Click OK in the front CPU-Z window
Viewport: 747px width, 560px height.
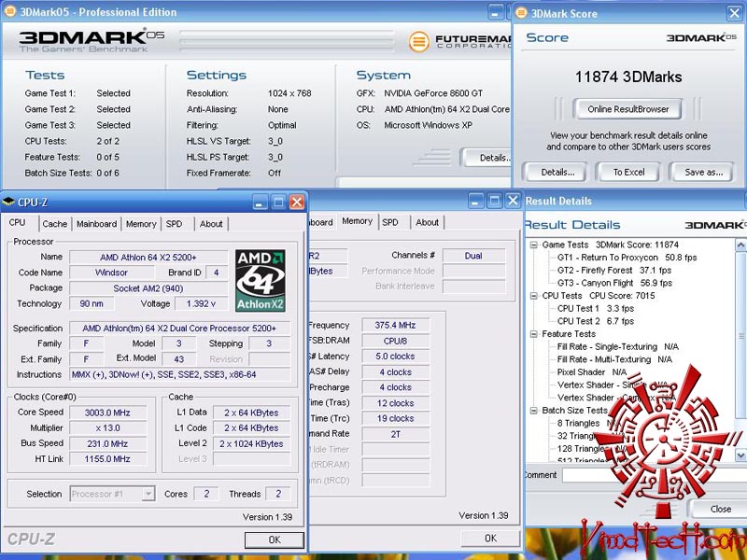[x=275, y=539]
